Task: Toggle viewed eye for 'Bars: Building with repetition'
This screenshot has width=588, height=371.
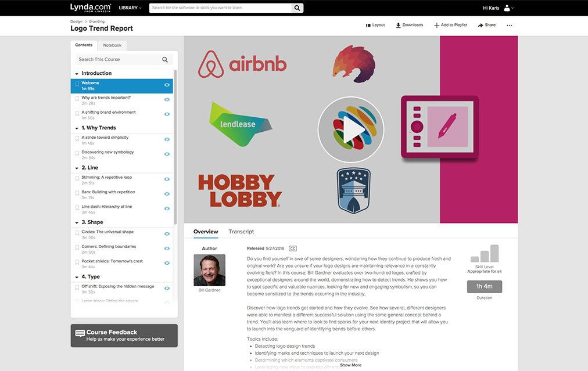Action: [167, 194]
